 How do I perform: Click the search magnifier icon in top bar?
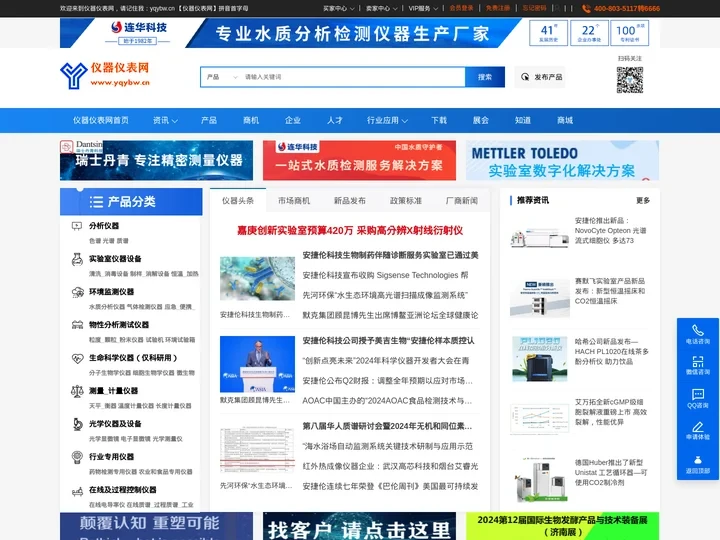point(557,8)
